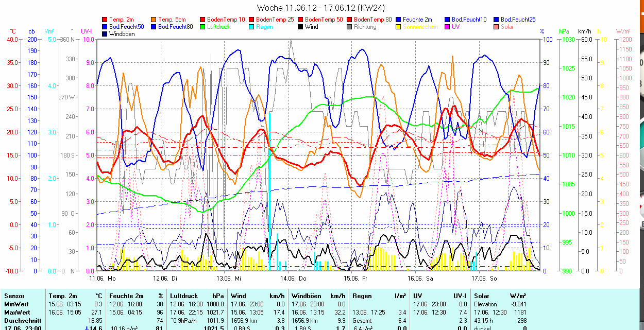Click the black Wind legend square
Screen dimensions: 644x330
tap(301, 27)
